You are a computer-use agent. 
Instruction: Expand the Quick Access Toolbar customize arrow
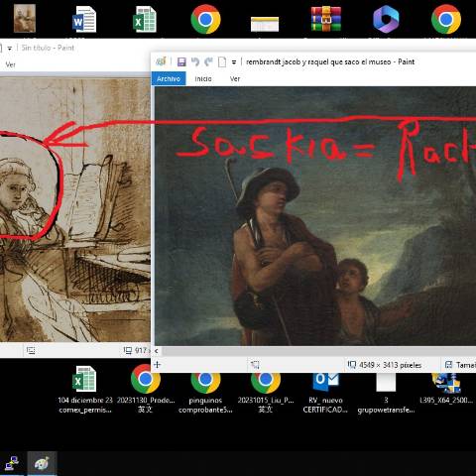234,62
